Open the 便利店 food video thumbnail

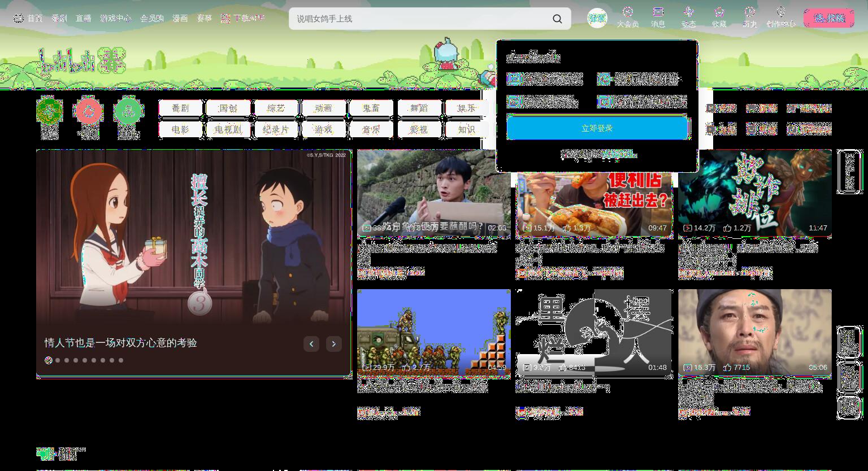pos(594,205)
